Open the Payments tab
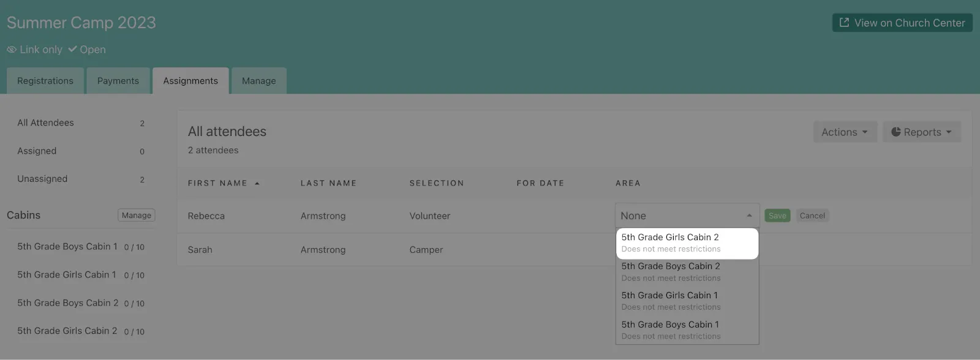The width and height of the screenshot is (980, 360). pos(118,81)
